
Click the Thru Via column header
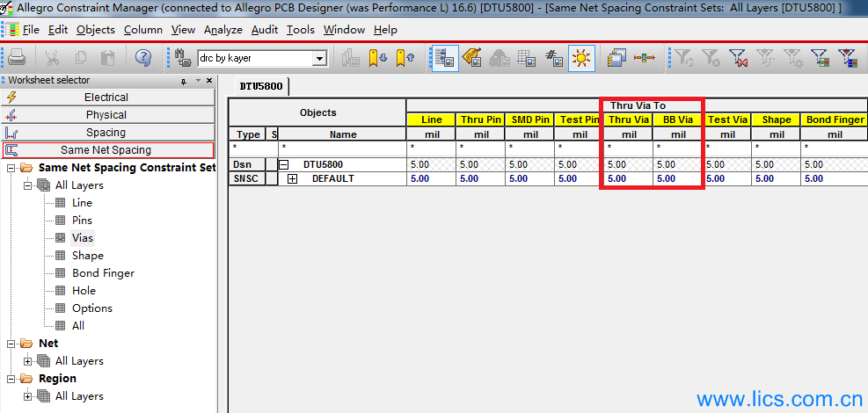point(628,120)
